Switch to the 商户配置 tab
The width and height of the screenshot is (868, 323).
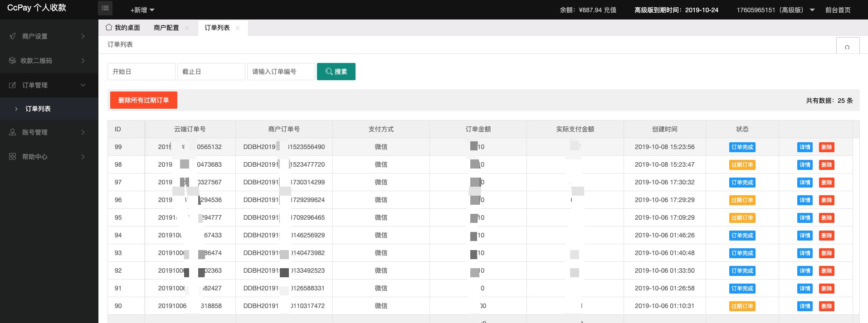click(x=166, y=28)
